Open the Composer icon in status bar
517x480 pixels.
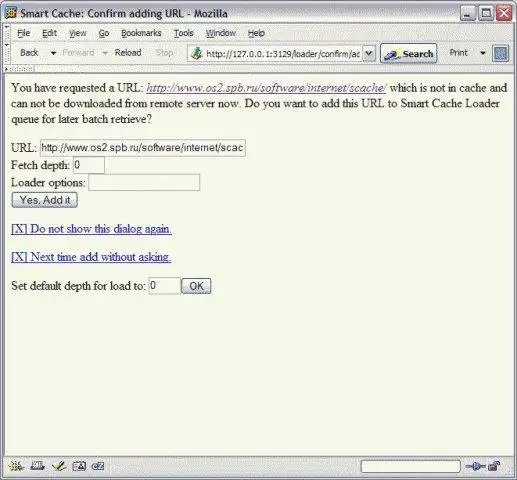point(59,466)
